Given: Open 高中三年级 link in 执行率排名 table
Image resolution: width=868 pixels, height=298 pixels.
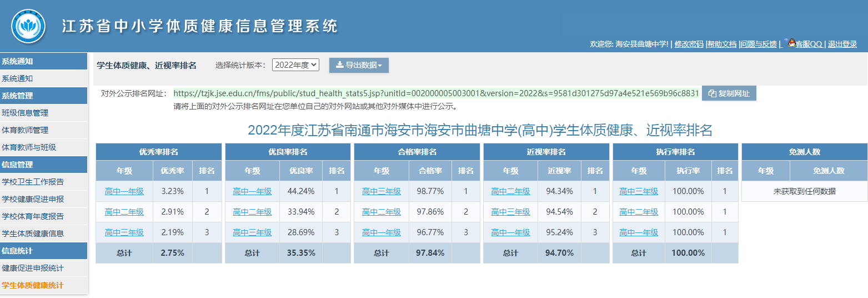Looking at the screenshot, I should coord(639,191).
